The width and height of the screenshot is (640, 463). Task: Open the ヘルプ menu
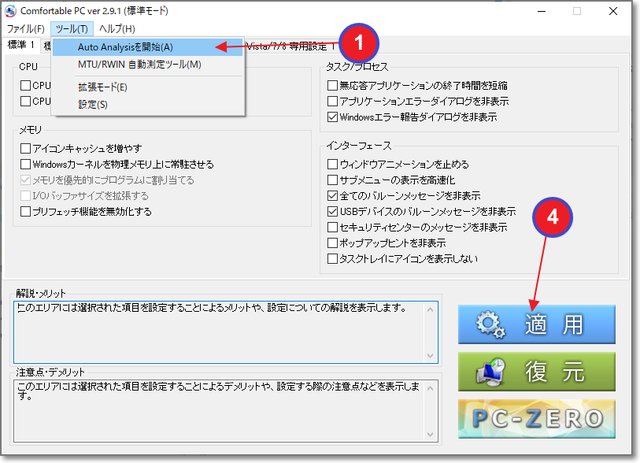tap(117, 28)
